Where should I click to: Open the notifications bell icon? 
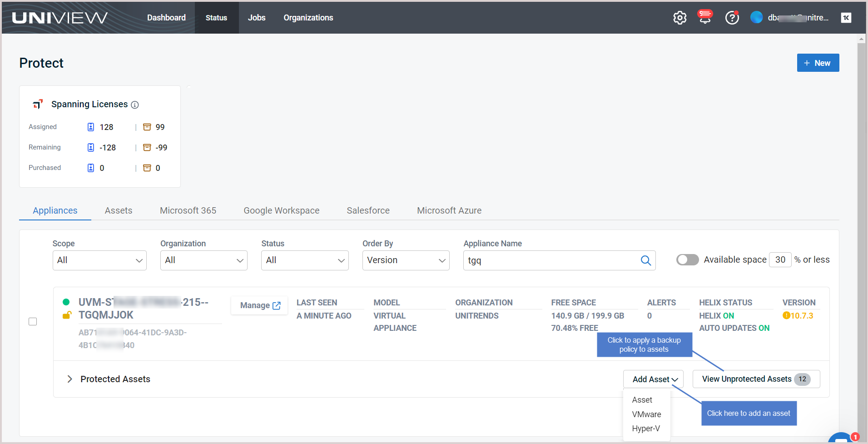tap(705, 17)
